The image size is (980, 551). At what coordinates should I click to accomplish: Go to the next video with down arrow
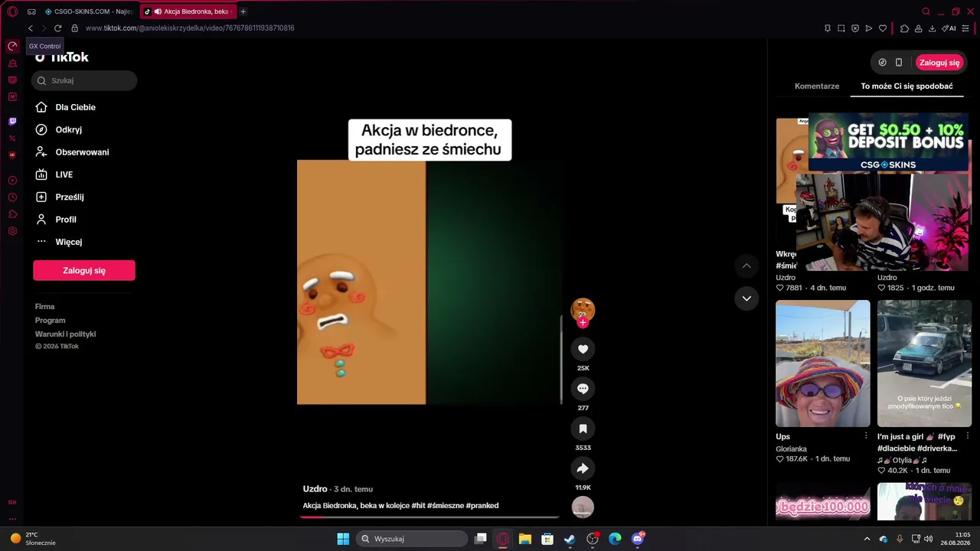(746, 298)
